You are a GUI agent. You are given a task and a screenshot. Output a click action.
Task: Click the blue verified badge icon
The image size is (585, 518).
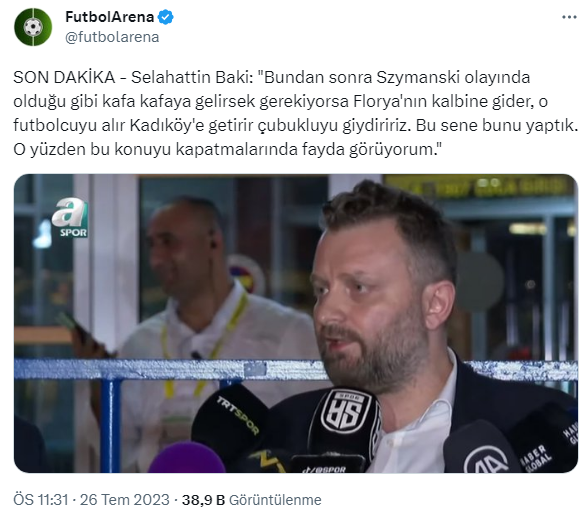[166, 17]
